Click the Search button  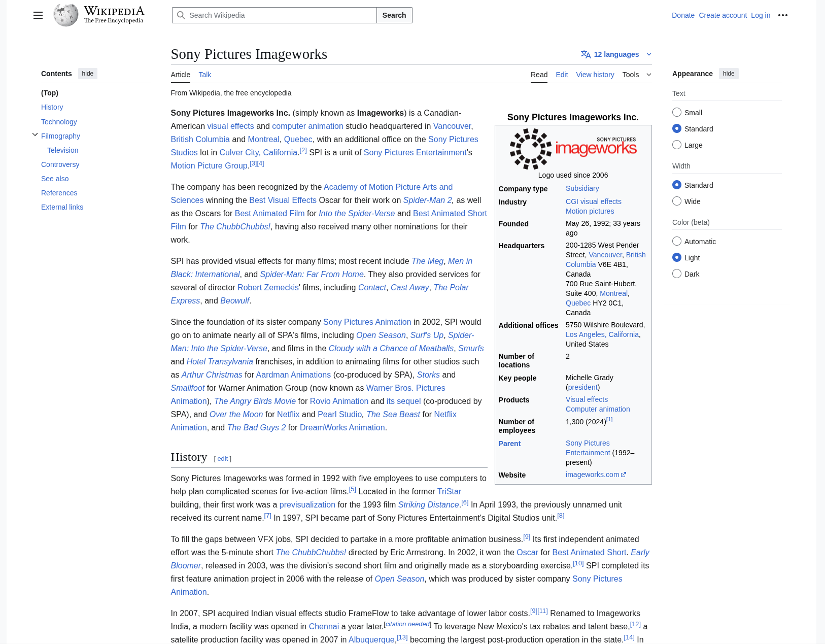coord(394,15)
